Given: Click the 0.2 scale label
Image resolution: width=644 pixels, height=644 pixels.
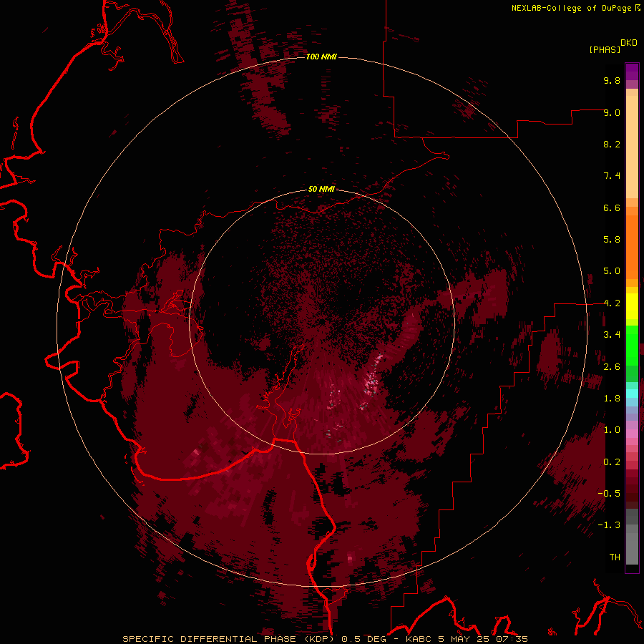Looking at the screenshot, I should 612,462.
